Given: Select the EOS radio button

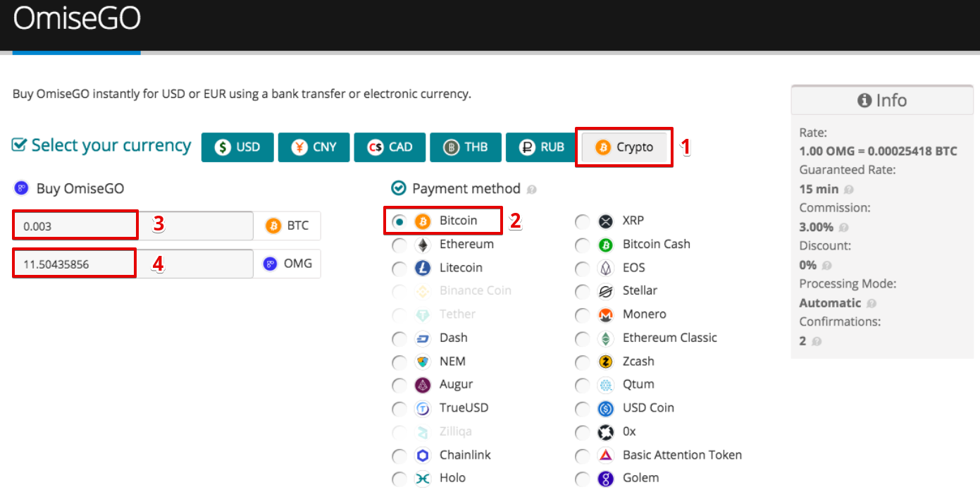Looking at the screenshot, I should 583,269.
